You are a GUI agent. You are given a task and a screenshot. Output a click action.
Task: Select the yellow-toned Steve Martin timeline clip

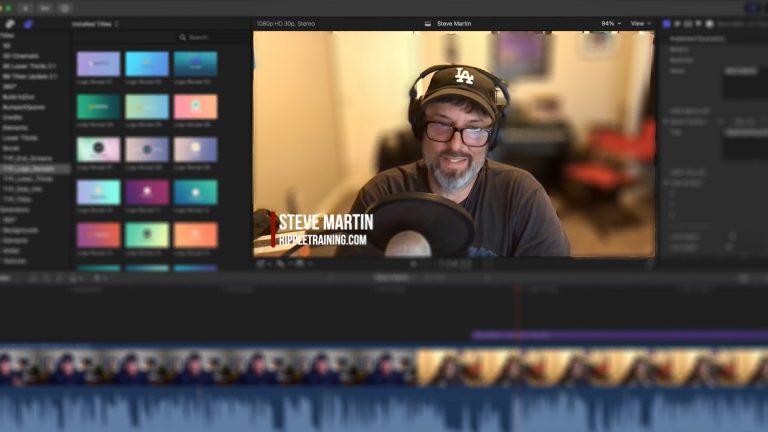tap(592, 366)
